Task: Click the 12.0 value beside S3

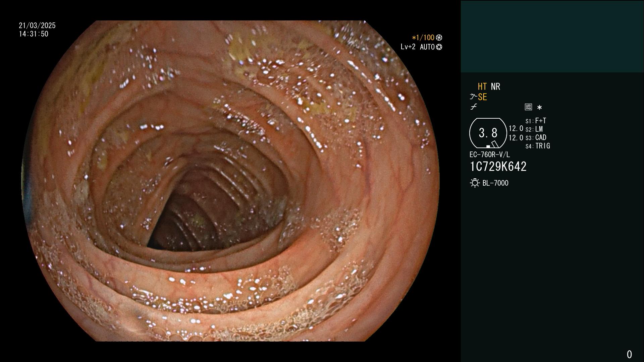Action: tap(516, 138)
